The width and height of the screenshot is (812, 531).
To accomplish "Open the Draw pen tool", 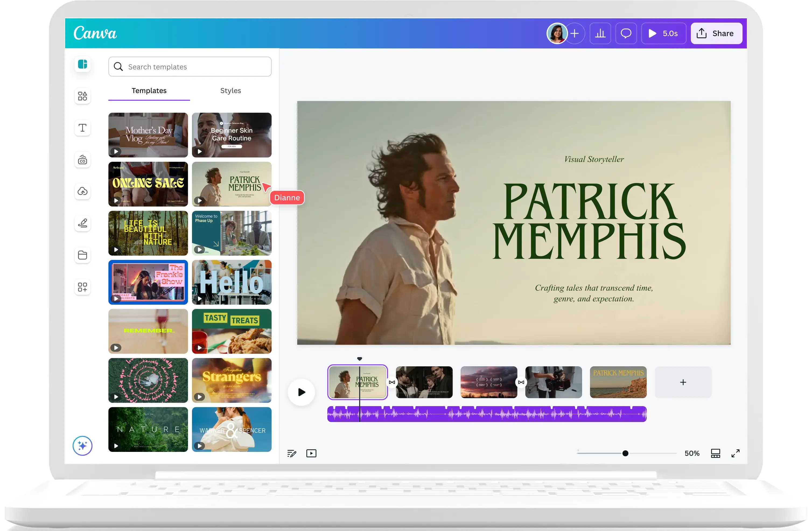I will tap(82, 223).
